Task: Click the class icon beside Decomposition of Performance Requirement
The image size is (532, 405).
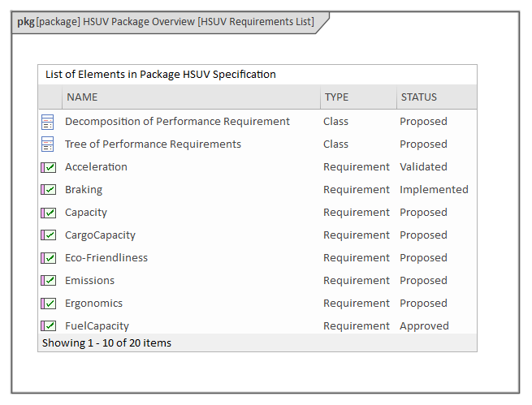Action: click(48, 122)
